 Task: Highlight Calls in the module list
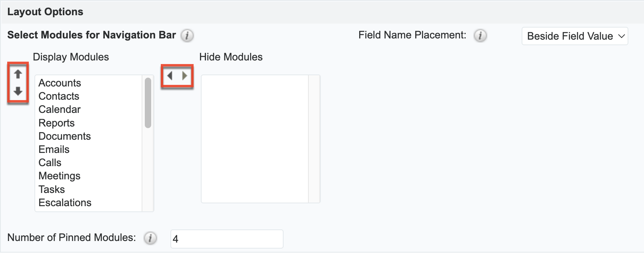pos(50,163)
